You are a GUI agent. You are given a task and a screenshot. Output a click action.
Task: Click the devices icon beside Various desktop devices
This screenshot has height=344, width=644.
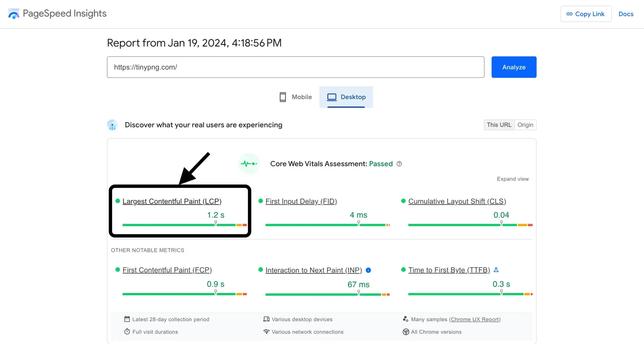coord(266,319)
